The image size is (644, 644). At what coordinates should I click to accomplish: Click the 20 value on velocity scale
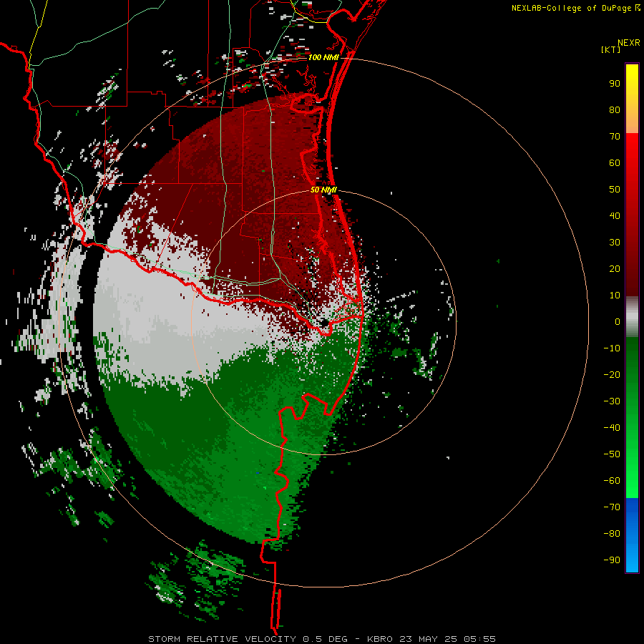[615, 269]
